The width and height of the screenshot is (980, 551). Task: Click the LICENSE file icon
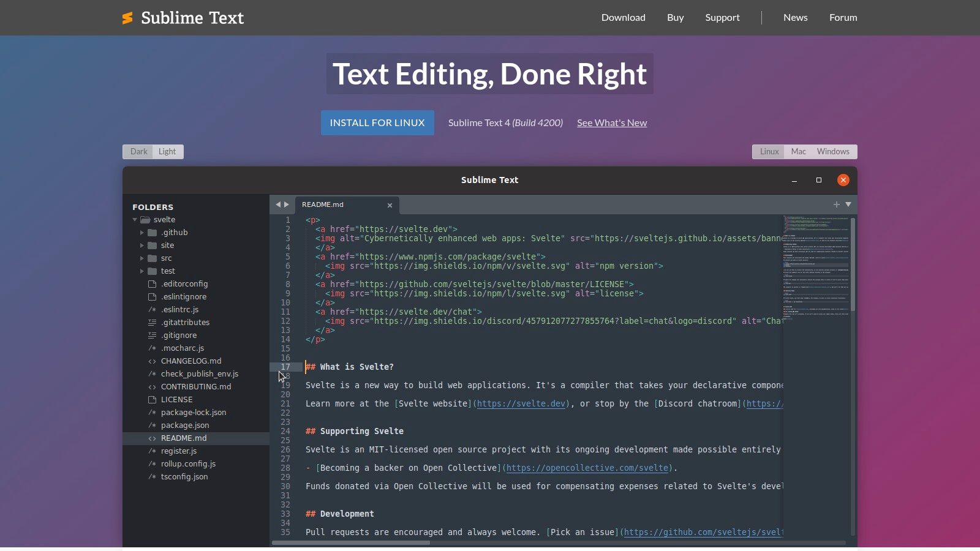(x=152, y=399)
